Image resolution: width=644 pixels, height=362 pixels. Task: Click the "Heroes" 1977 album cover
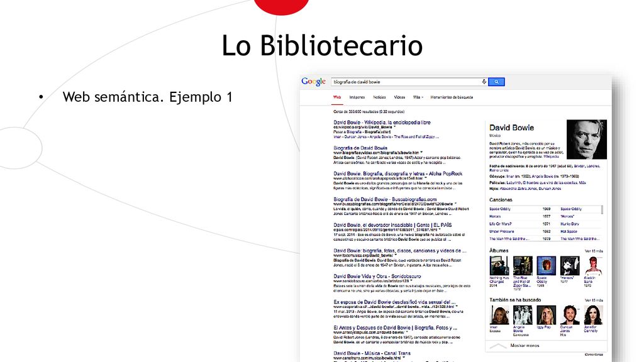tap(570, 266)
